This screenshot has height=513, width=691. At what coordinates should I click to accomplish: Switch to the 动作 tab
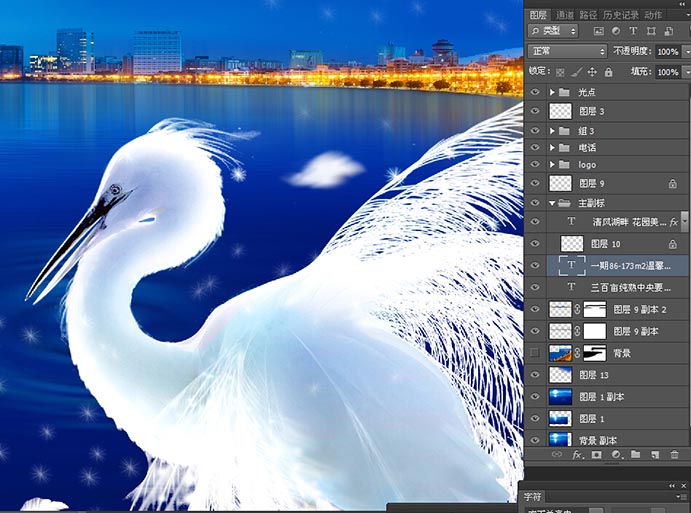pyautogui.click(x=653, y=15)
